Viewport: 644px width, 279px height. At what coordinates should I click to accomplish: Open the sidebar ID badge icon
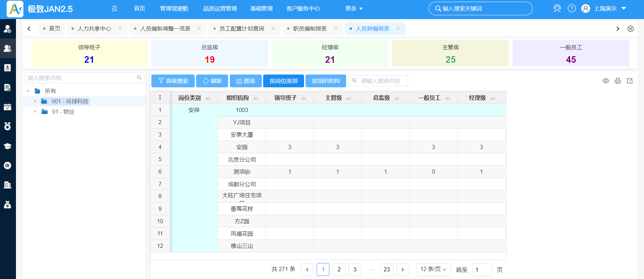(x=7, y=68)
